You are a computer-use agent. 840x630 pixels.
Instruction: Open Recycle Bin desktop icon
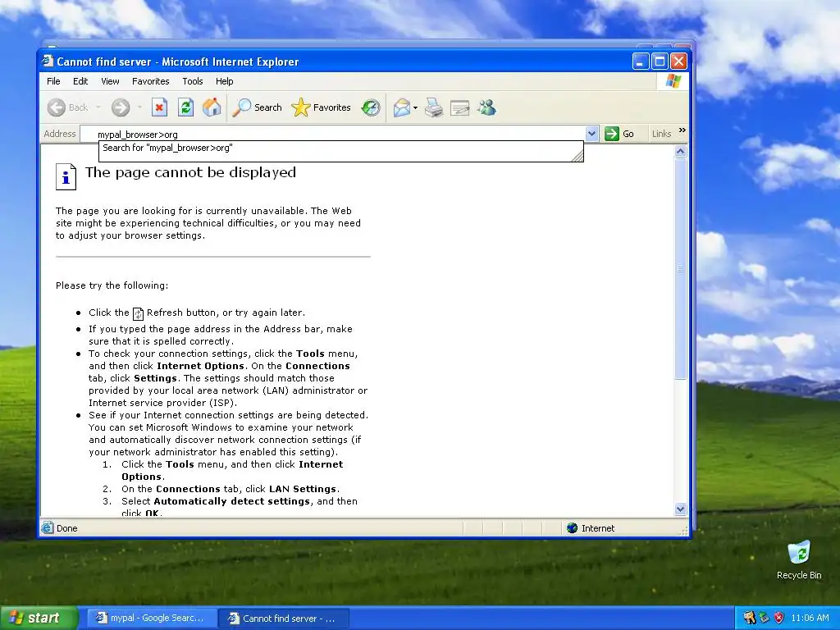pos(799,560)
